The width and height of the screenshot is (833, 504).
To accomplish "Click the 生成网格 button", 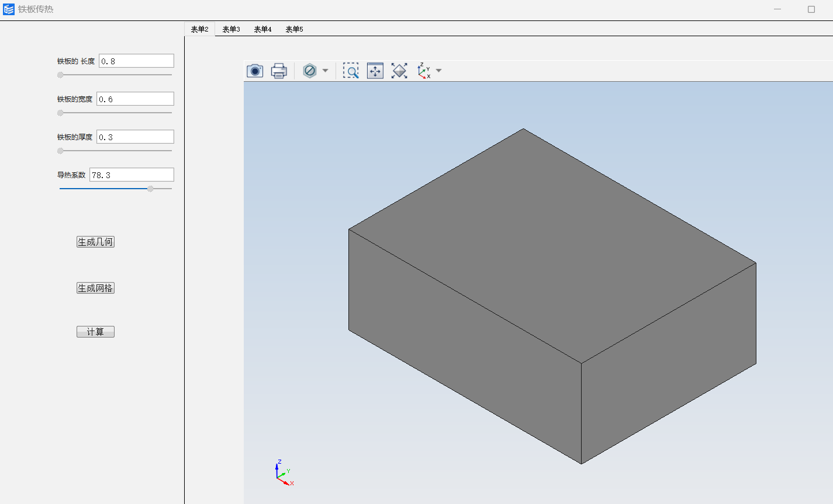I will tap(95, 288).
